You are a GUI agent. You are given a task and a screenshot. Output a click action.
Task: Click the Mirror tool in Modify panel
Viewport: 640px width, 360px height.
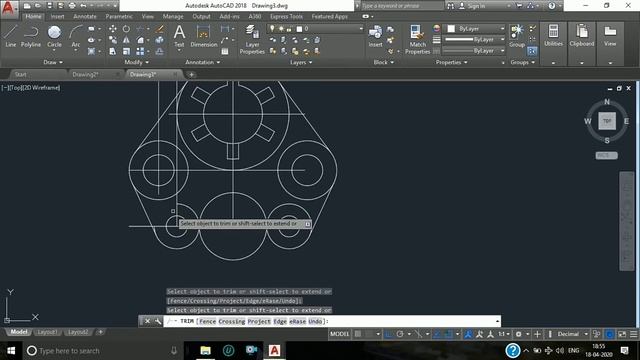(x=127, y=40)
